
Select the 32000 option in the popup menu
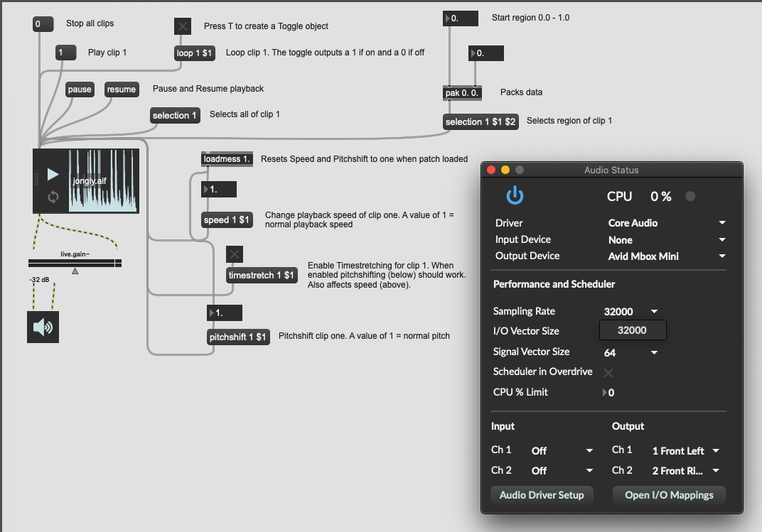click(x=632, y=330)
